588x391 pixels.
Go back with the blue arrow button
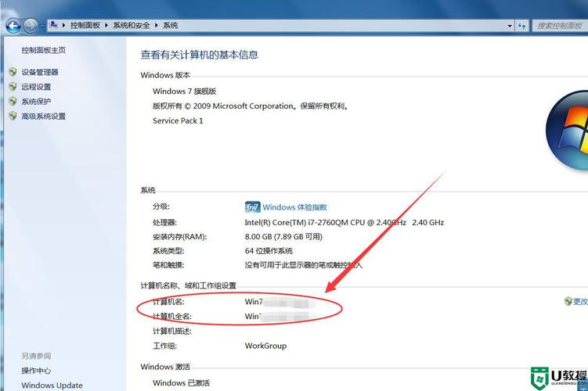pos(13,26)
